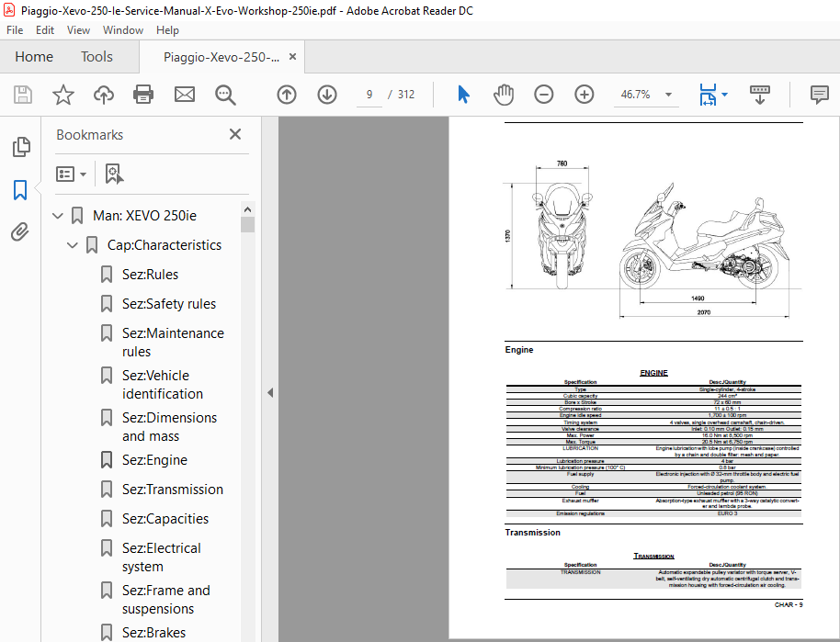The image size is (840, 642).
Task: Collapse the navigation pane arrow
Action: [270, 392]
